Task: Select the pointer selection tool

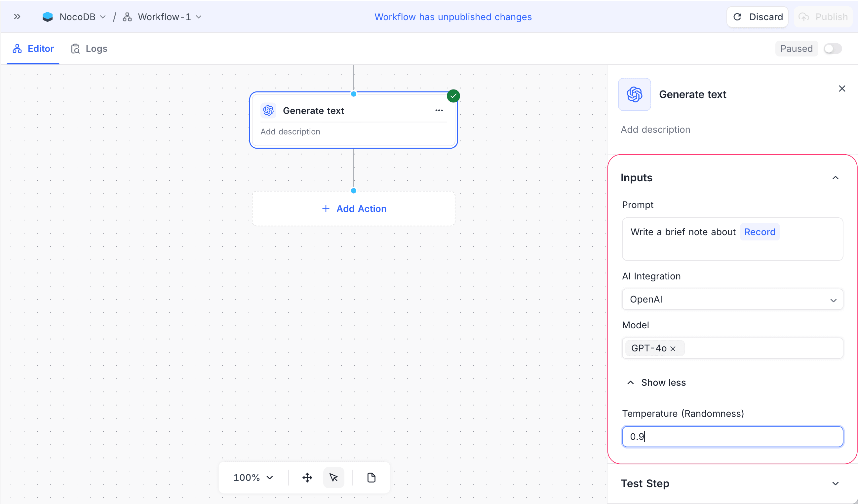Action: click(333, 477)
